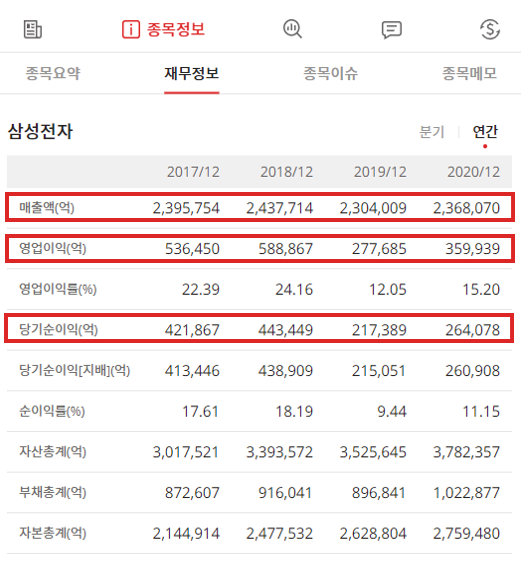Click controlling net income value 215,051
The image size is (532, 562).
pos(379,371)
